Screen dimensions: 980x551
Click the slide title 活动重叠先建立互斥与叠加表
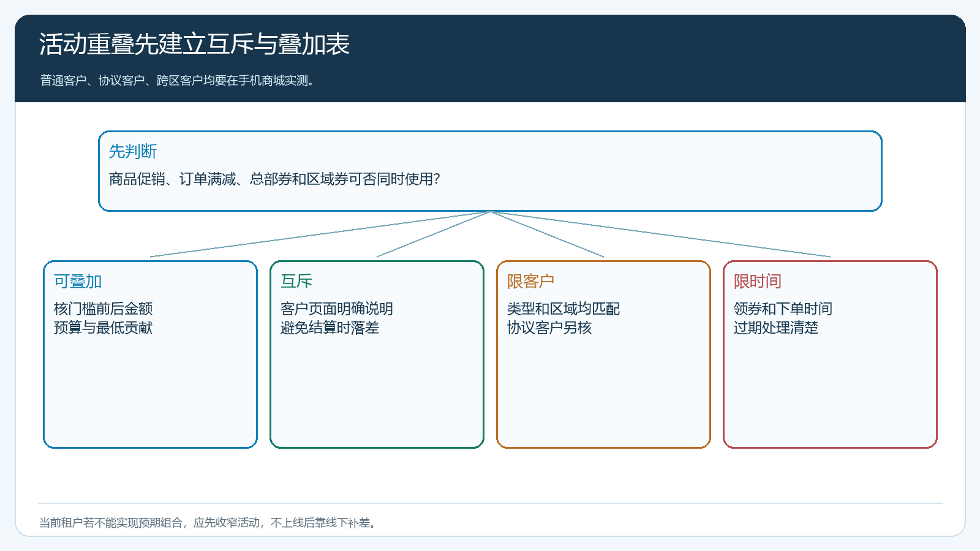[194, 44]
